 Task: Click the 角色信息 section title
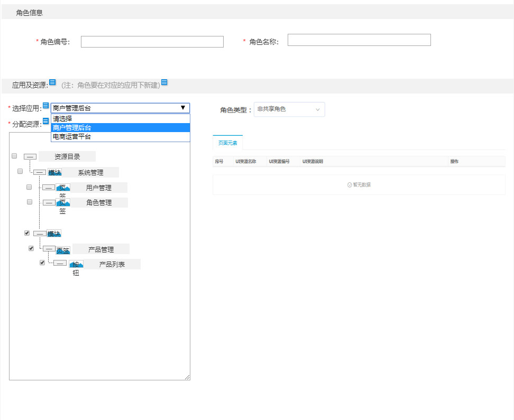[x=30, y=13]
